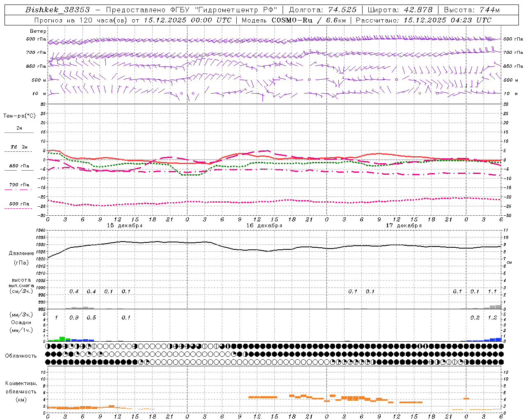Select the 17 декабря date label
This screenshot has height=420, width=525.
pyautogui.click(x=404, y=226)
